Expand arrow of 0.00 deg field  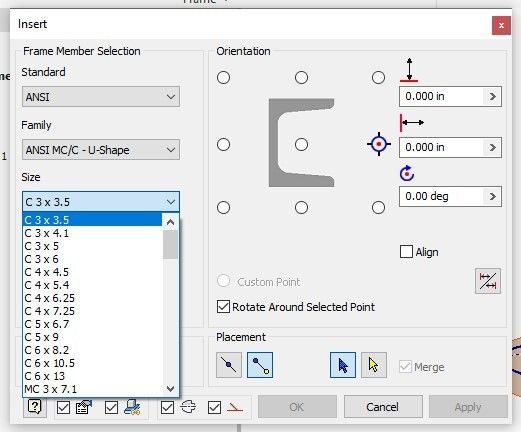coord(492,196)
